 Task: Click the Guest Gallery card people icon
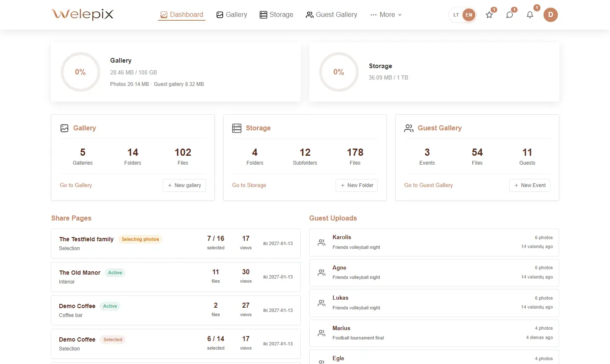click(x=409, y=128)
